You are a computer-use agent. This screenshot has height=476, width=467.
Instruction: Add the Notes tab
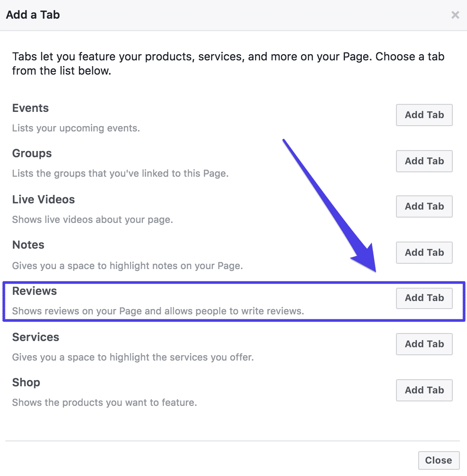423,252
